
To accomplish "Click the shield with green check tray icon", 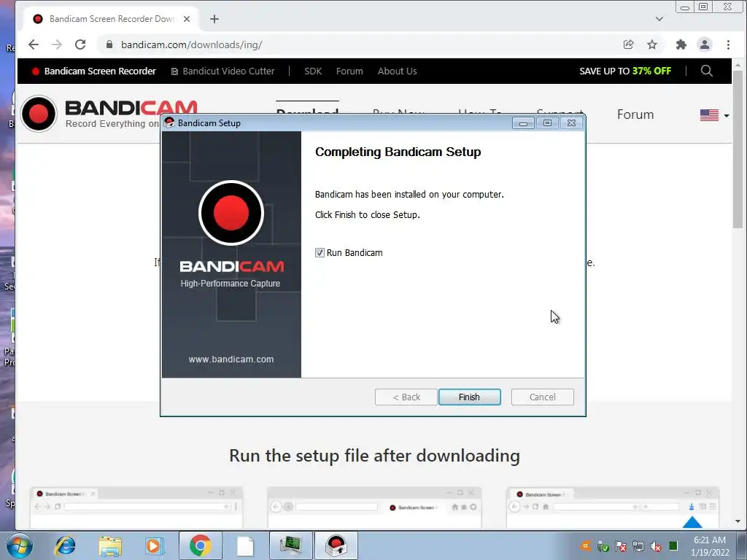I will (x=603, y=546).
